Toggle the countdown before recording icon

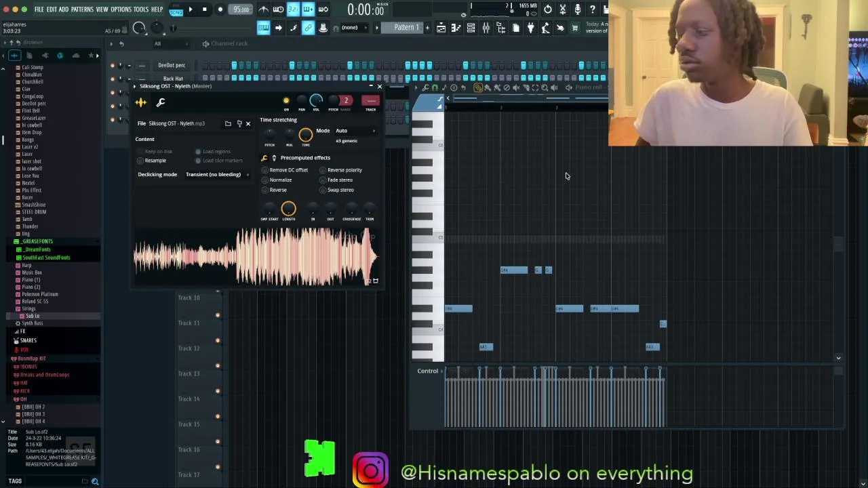(293, 9)
